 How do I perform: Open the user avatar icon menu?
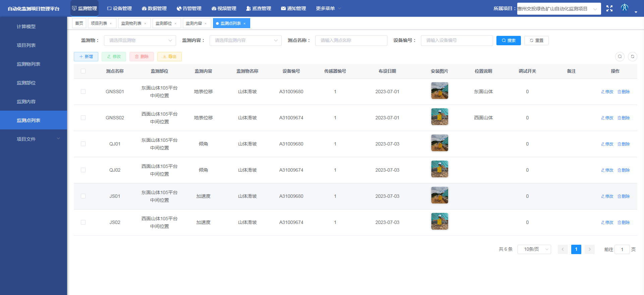tap(624, 8)
